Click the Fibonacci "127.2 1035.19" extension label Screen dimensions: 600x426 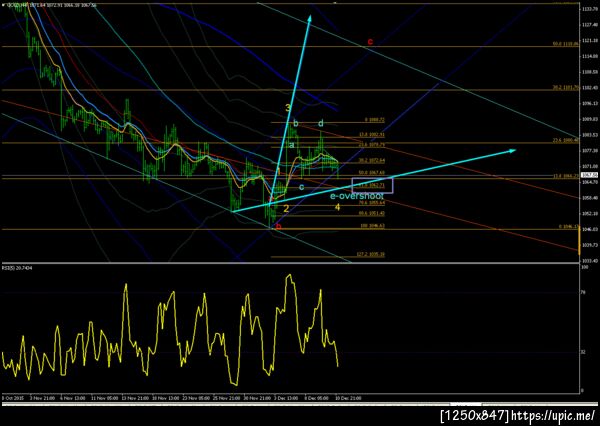point(371,254)
